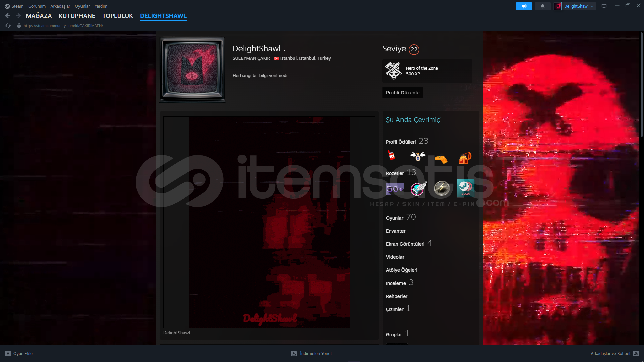
Task: Open the Görünüm menu
Action: [x=37, y=6]
